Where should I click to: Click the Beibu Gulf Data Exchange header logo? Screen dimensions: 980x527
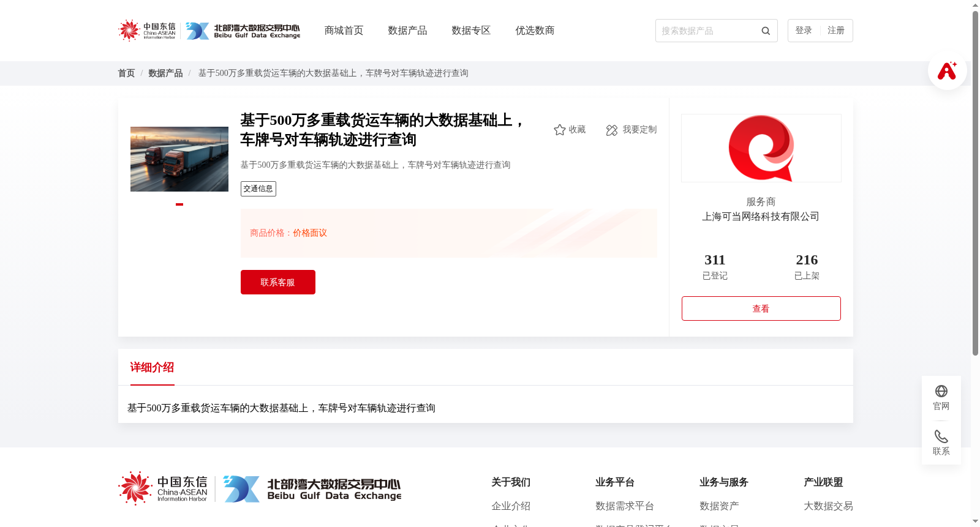tap(243, 31)
